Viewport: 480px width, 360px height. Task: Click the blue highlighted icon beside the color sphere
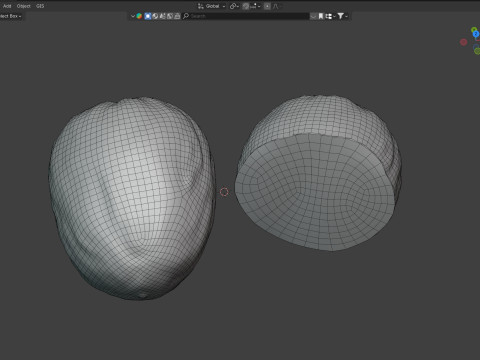(148, 16)
